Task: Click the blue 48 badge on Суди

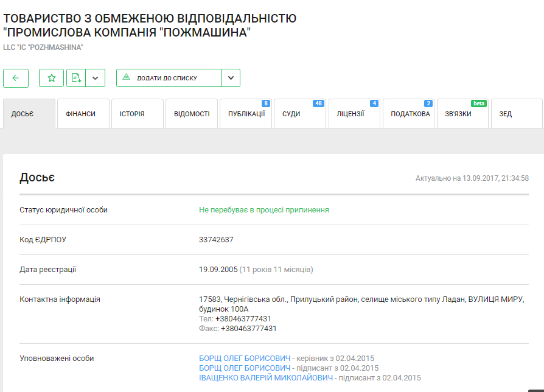Action: [318, 103]
